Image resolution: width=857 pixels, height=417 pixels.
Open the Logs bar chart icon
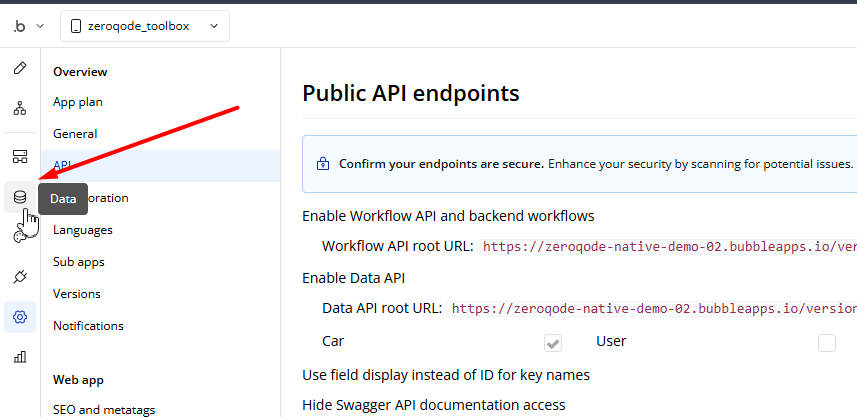(19, 356)
